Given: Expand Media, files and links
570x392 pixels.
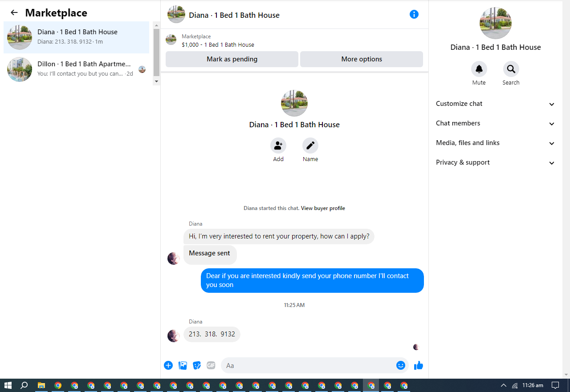Looking at the screenshot, I should coord(496,143).
